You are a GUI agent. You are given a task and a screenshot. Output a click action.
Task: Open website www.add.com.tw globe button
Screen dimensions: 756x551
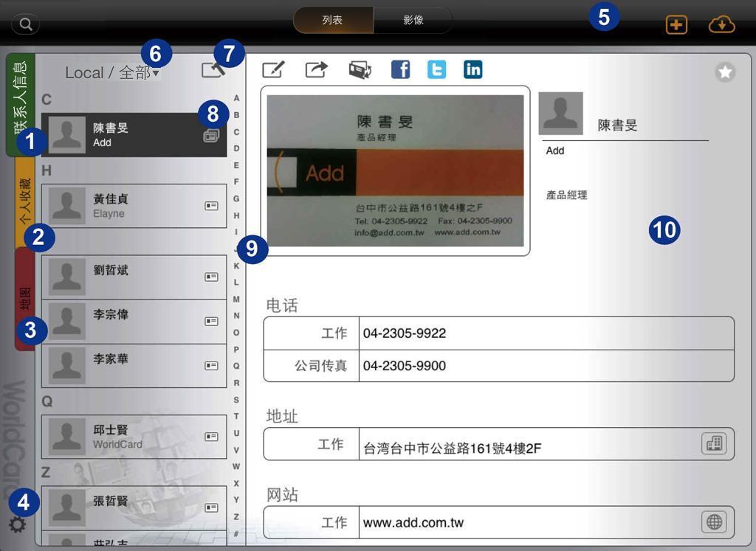tap(714, 522)
